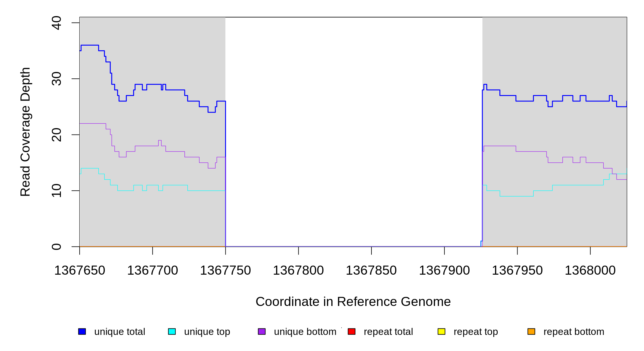644x351 pixels.
Task: Click the 1367900 x-axis tick label
Action: [x=444, y=270]
